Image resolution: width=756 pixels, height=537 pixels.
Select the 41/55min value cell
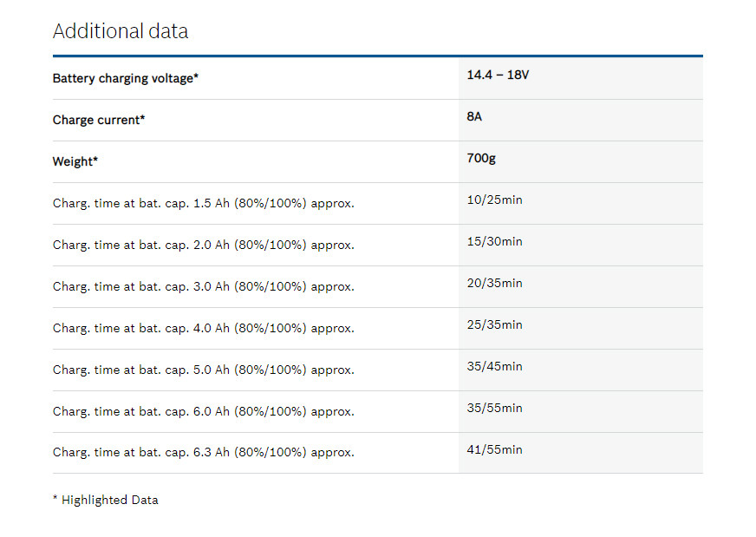point(494,450)
